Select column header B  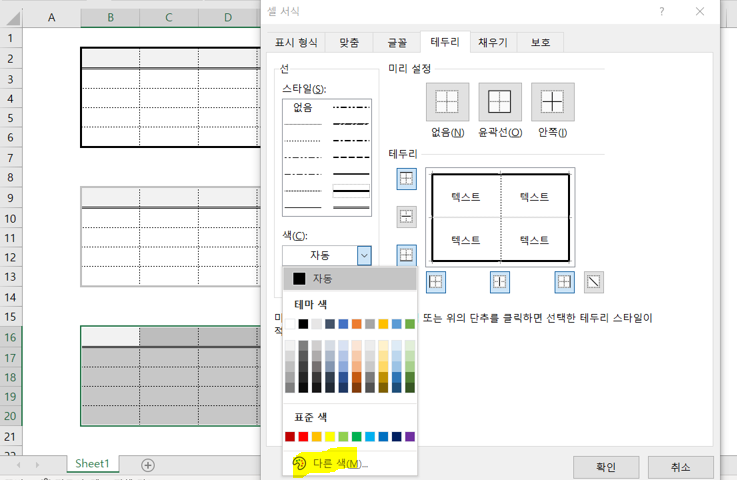click(110, 18)
